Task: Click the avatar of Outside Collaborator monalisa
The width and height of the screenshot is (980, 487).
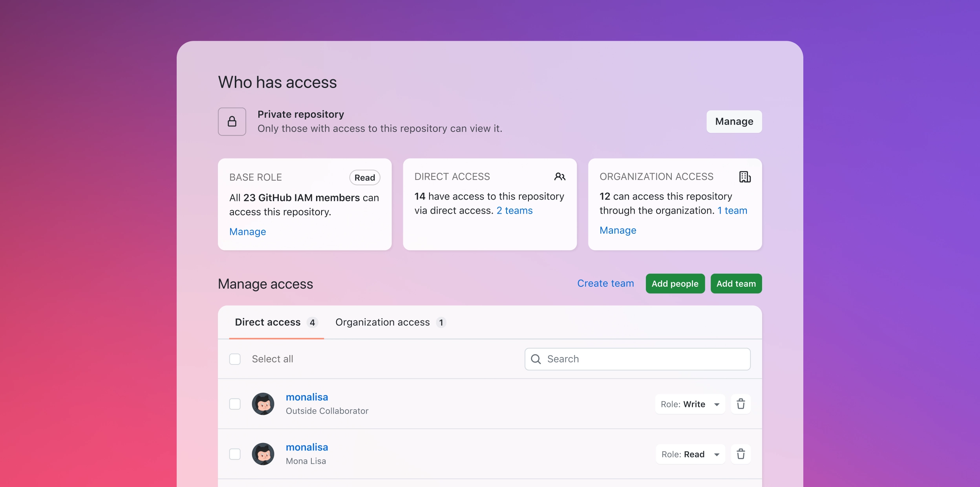Action: (263, 404)
